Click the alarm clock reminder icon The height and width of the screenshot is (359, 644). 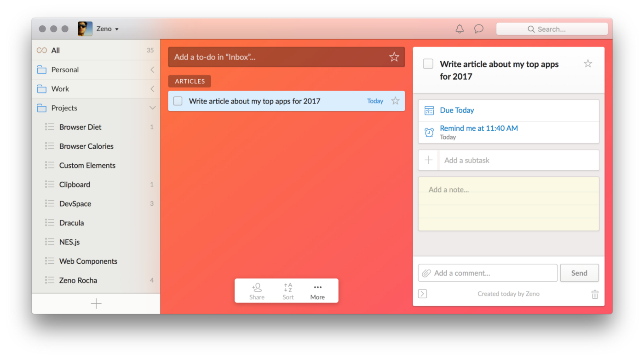click(x=429, y=132)
